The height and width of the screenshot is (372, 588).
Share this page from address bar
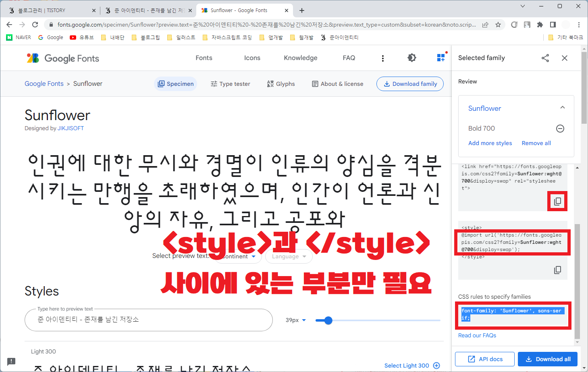tap(485, 25)
